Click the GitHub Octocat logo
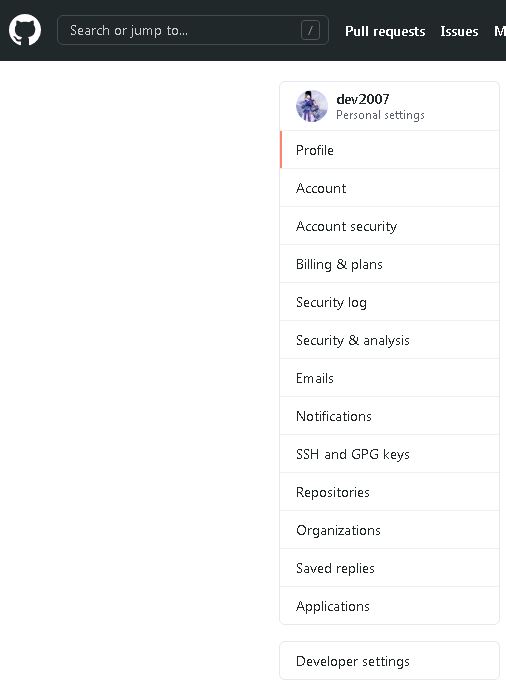The image size is (506, 695). [25, 30]
